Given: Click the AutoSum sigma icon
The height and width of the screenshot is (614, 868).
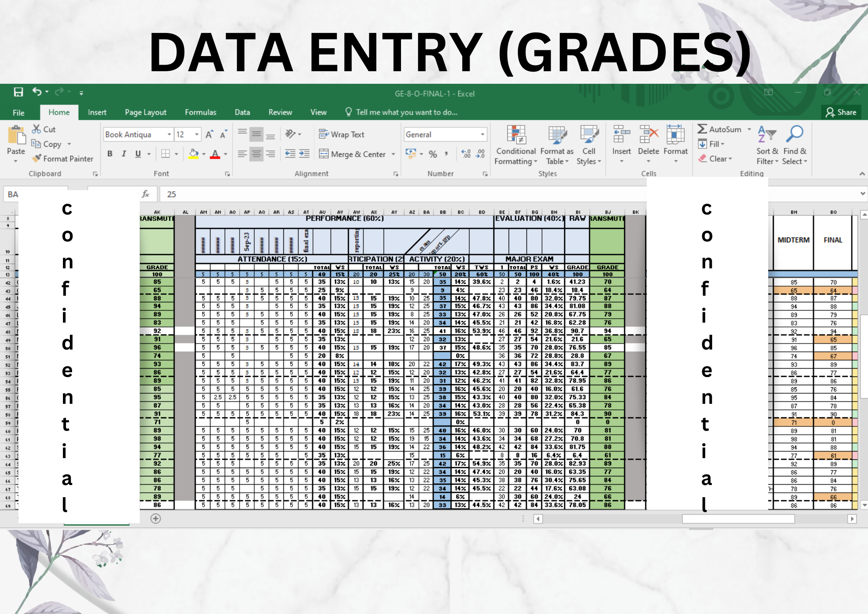Looking at the screenshot, I should [702, 129].
